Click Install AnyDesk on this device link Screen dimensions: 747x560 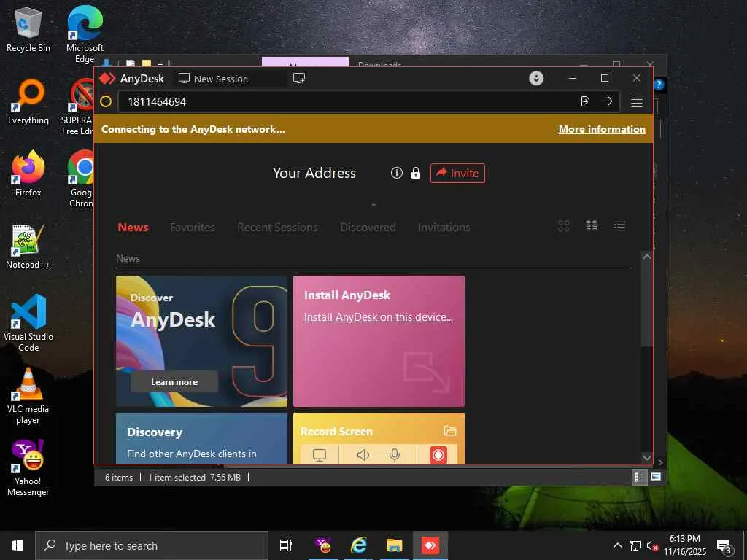tap(379, 317)
